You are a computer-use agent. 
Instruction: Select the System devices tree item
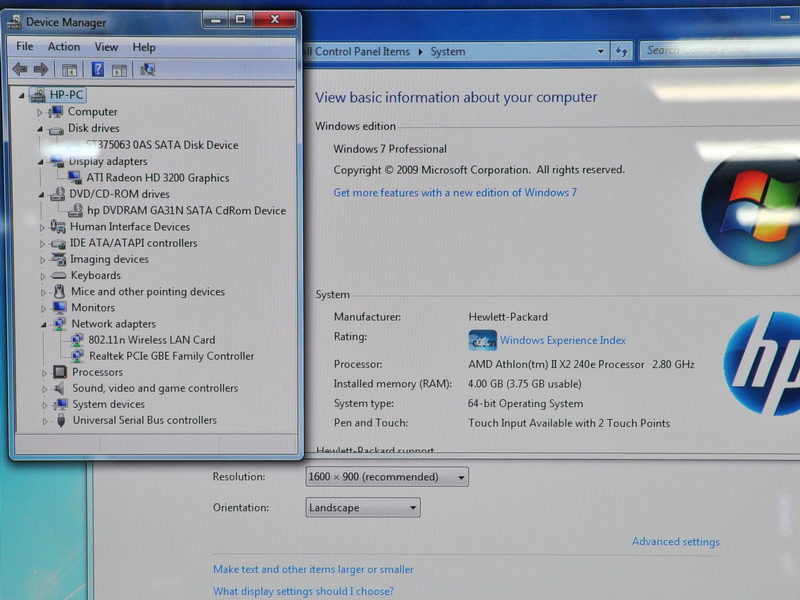108,404
